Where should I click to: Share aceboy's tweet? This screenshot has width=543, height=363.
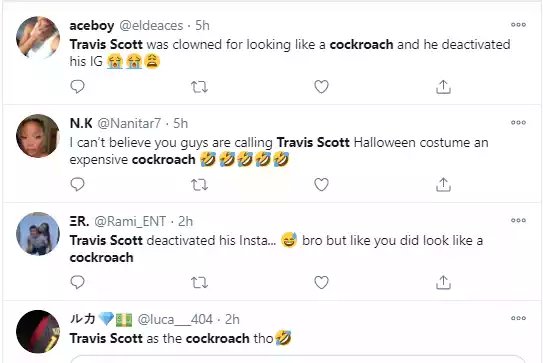(x=443, y=87)
